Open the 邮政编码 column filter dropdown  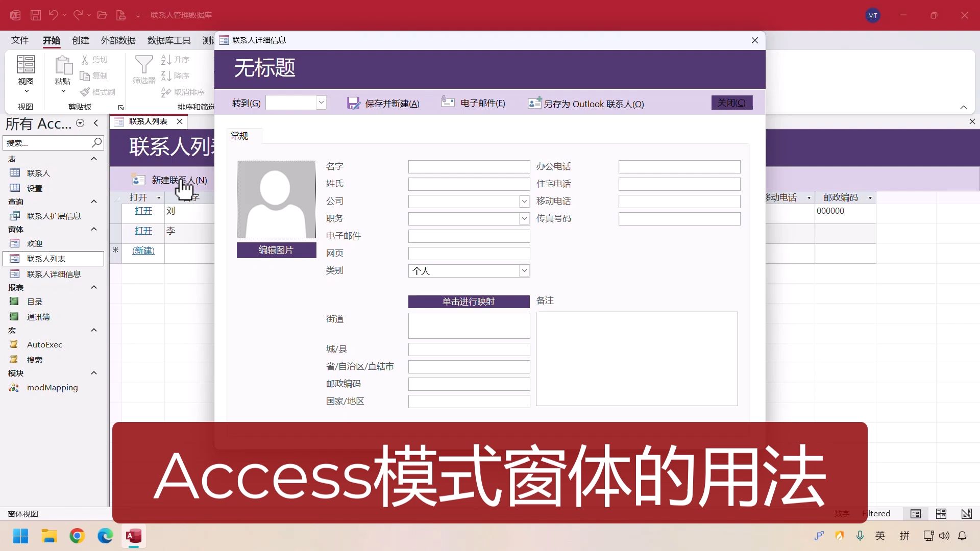click(x=870, y=198)
